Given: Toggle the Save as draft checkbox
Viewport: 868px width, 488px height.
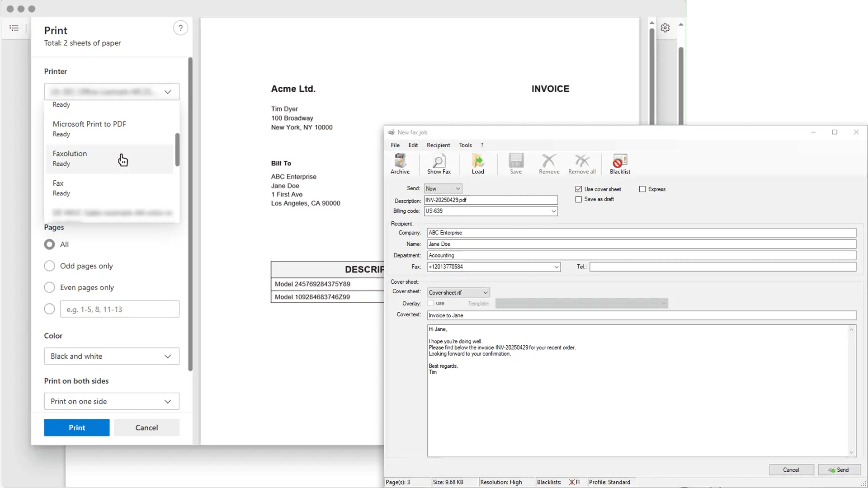Looking at the screenshot, I should click(x=578, y=199).
